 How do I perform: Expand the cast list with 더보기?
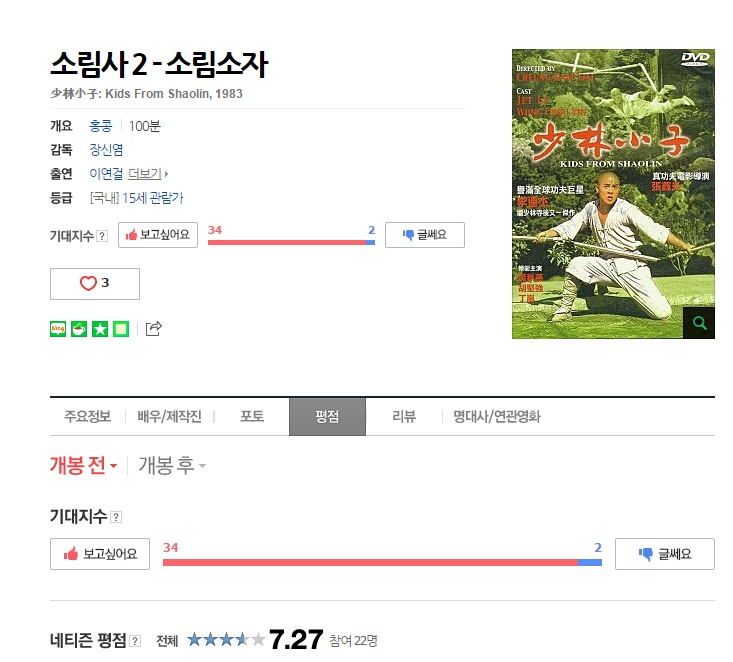pos(148,174)
